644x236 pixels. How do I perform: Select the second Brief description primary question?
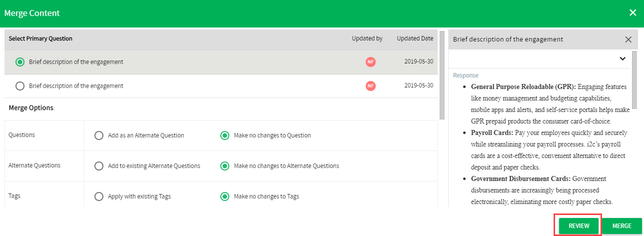pyautogui.click(x=20, y=86)
